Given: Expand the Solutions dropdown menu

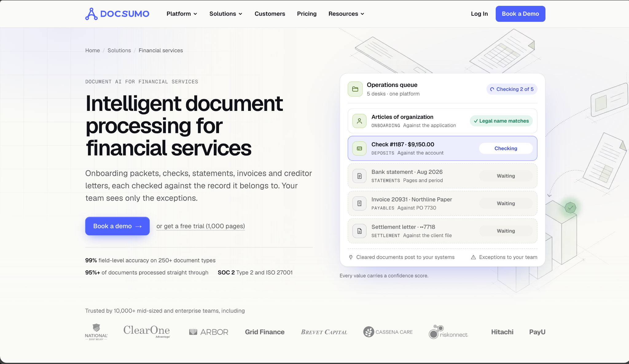Looking at the screenshot, I should (226, 14).
